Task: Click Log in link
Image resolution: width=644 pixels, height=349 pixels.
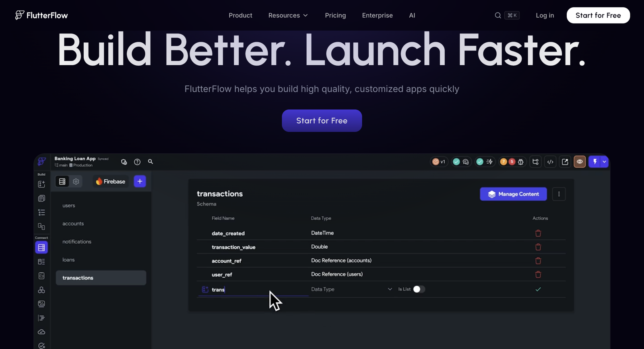Action: click(545, 15)
